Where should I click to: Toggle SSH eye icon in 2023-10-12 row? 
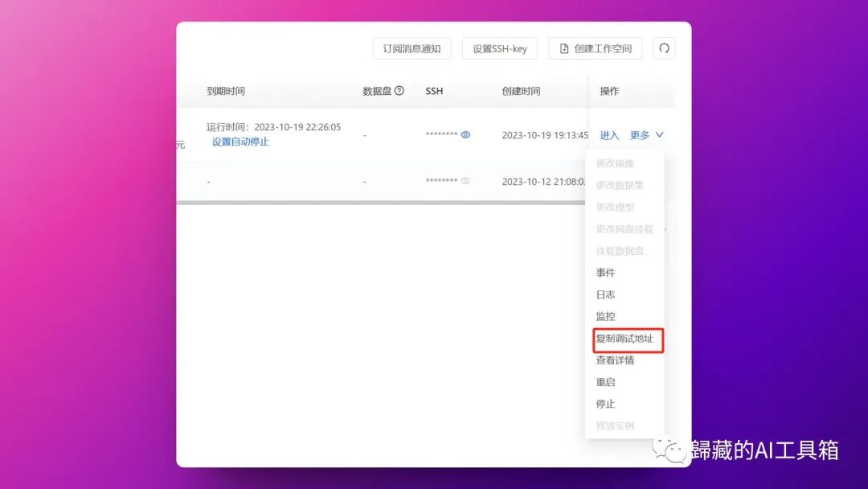[x=465, y=180]
